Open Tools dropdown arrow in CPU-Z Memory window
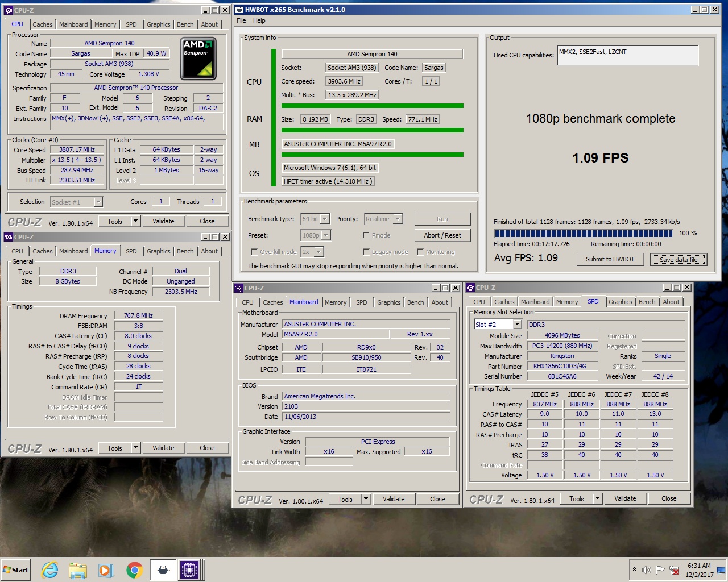Image resolution: width=728 pixels, height=582 pixels. coord(135,448)
